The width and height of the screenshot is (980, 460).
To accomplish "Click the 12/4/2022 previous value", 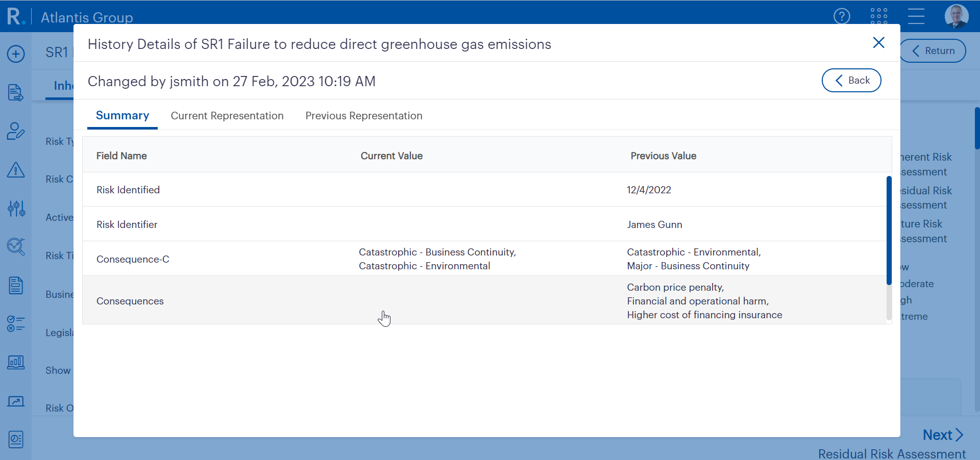I will pos(649,190).
